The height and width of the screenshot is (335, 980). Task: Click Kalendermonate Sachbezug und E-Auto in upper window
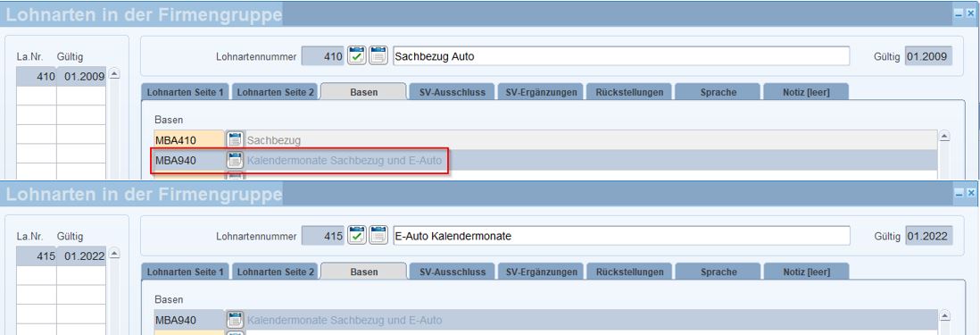[x=345, y=161]
